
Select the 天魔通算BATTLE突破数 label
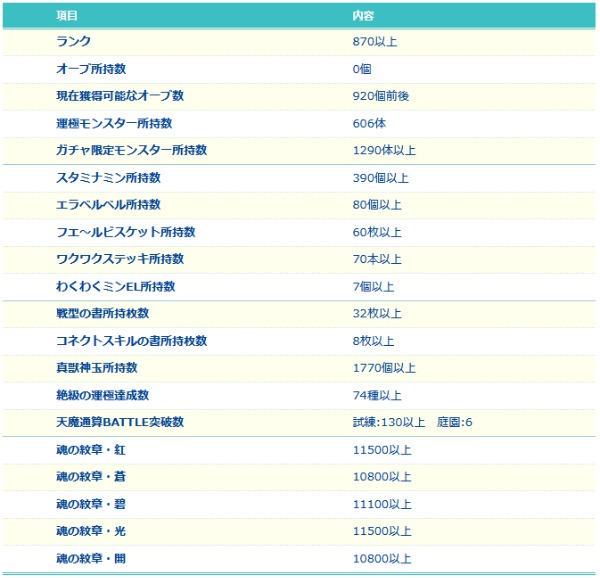pos(120,422)
